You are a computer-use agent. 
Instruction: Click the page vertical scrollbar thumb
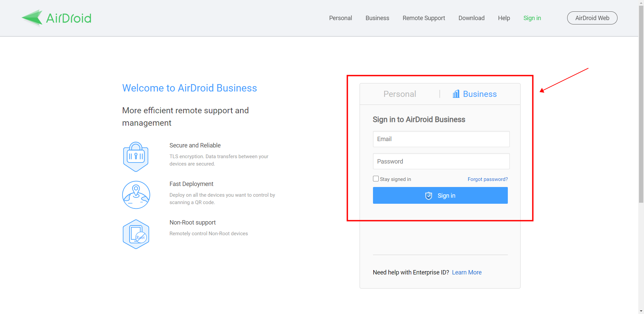pyautogui.click(x=641, y=104)
